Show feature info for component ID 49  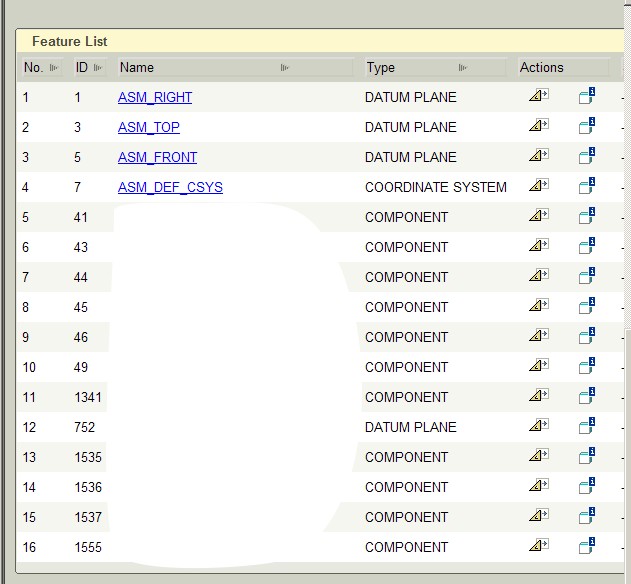[x=587, y=366]
